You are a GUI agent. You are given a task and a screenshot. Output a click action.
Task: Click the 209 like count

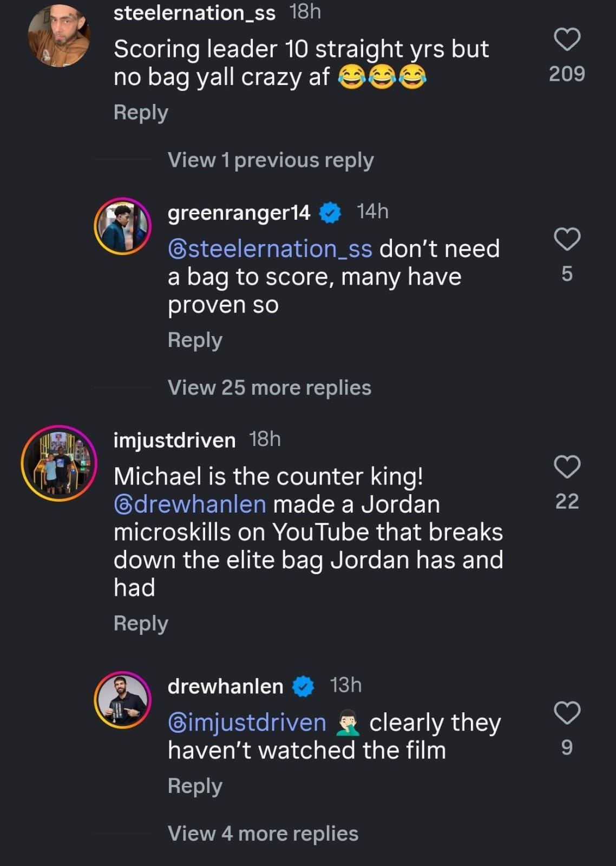coord(567,74)
